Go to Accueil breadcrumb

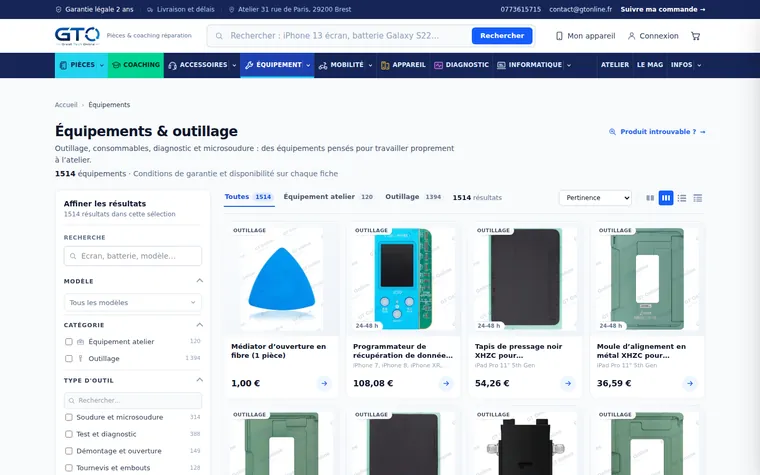[66, 105]
